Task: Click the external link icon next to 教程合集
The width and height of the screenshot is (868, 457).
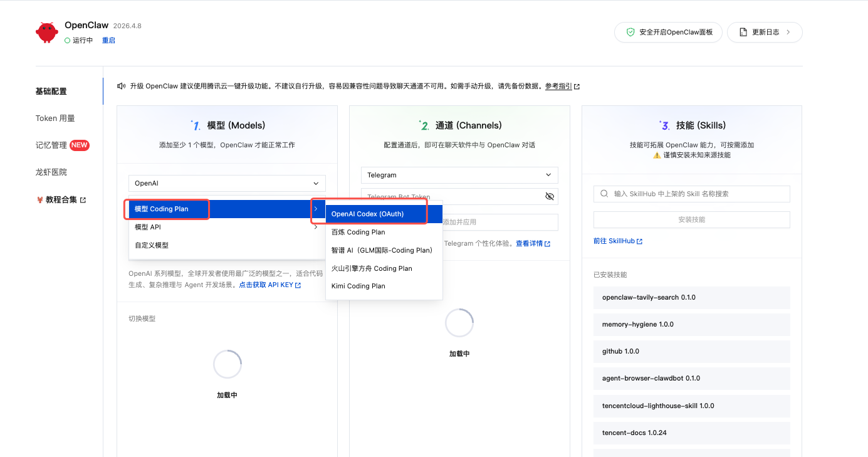Action: (x=83, y=200)
